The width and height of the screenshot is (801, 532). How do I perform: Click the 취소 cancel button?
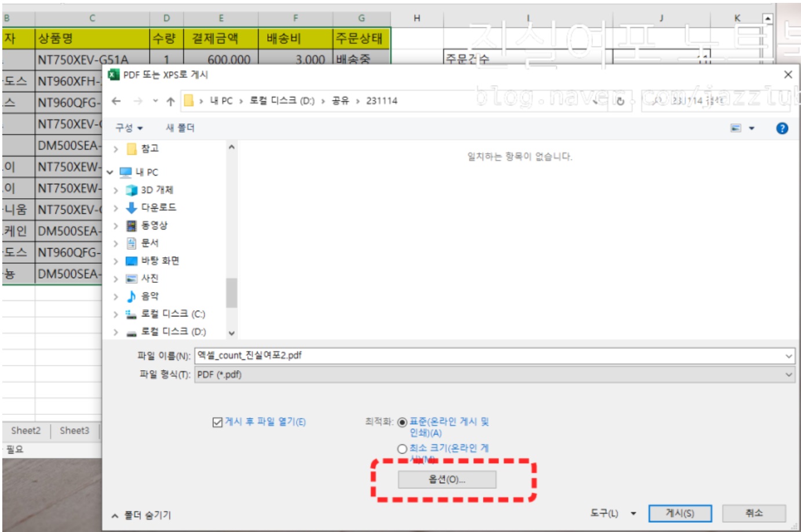click(x=754, y=513)
